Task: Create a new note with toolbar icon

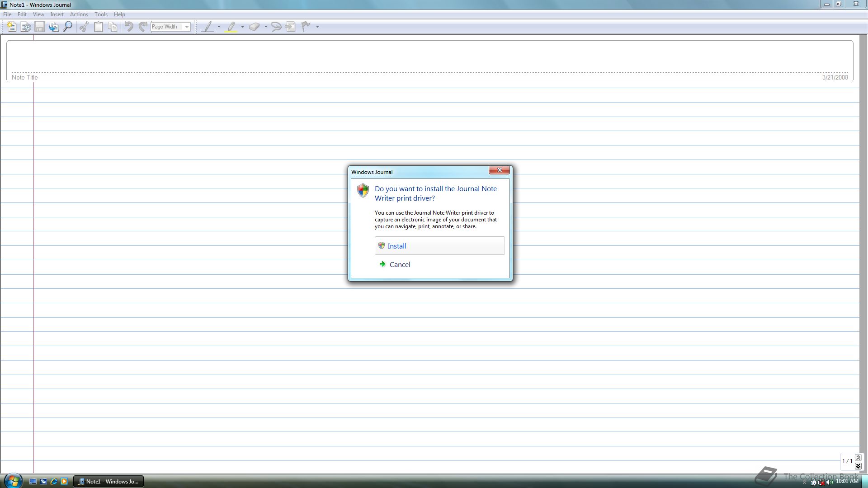Action: pos(12,27)
